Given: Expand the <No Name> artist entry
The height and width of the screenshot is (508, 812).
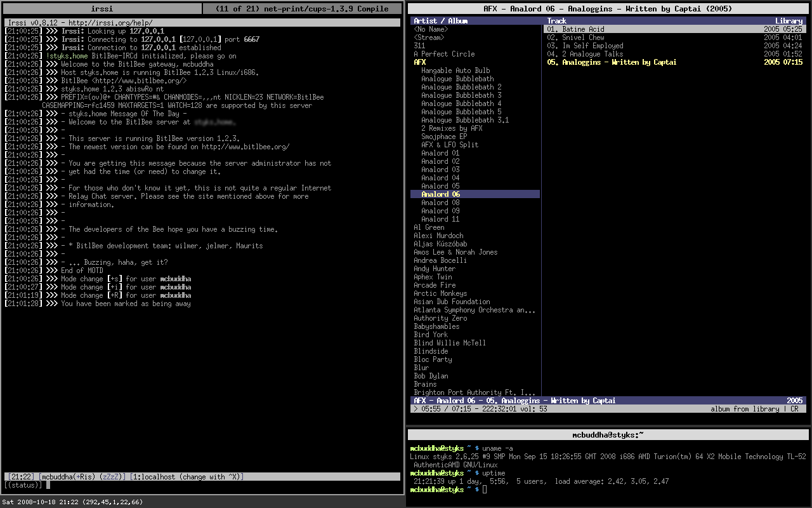Looking at the screenshot, I should tap(431, 29).
